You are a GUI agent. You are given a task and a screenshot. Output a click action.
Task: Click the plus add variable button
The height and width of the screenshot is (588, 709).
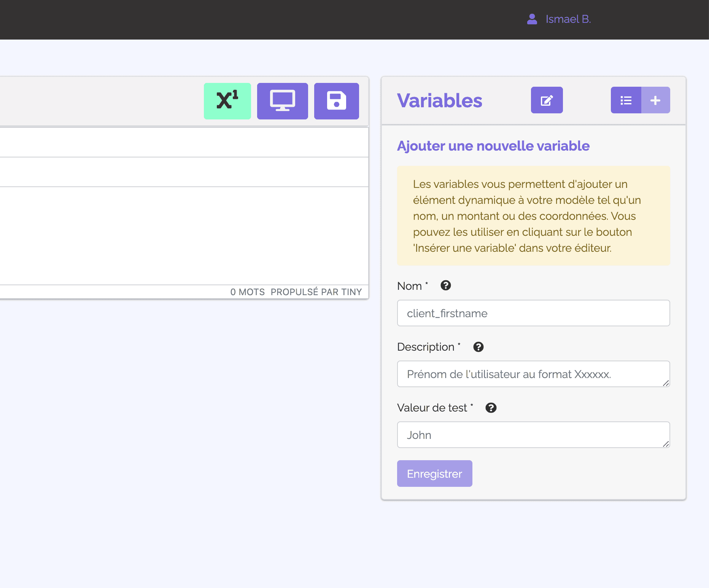[x=656, y=100]
